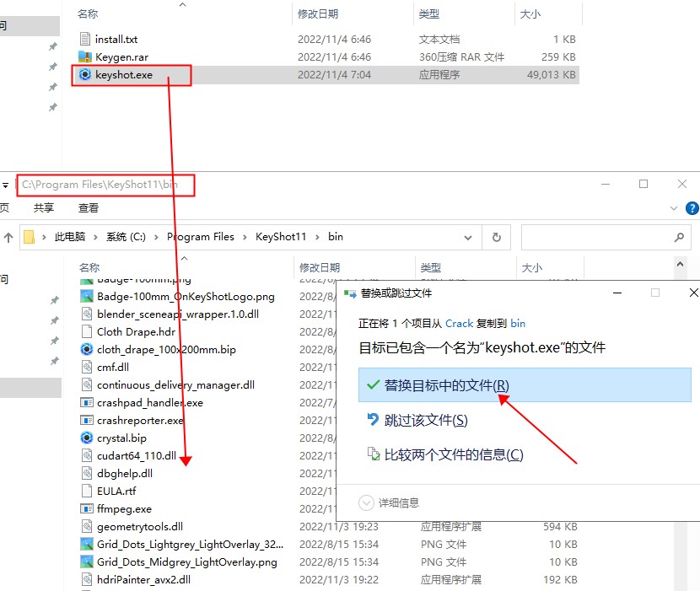The width and height of the screenshot is (700, 591).
Task: Click the keyshot.exe application icon
Action: click(85, 74)
